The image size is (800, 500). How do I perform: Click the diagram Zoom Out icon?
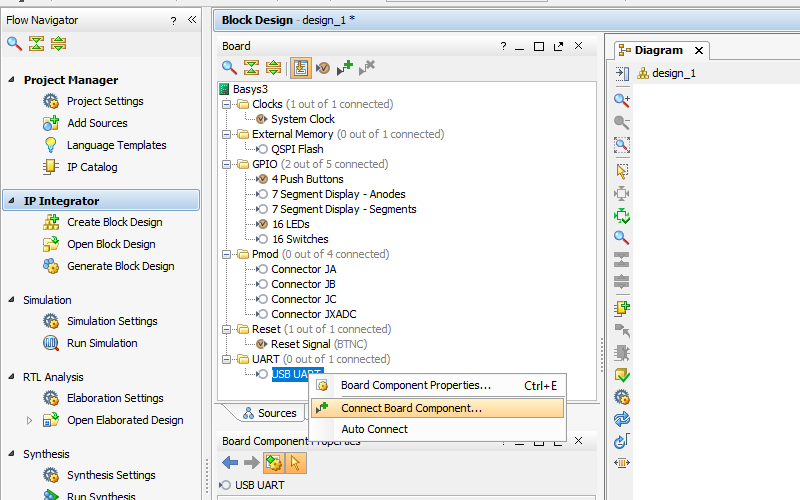pyautogui.click(x=621, y=122)
